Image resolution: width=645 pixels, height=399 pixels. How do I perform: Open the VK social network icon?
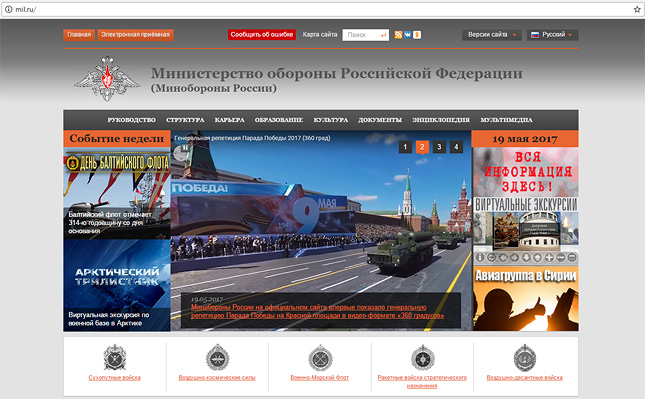point(407,35)
